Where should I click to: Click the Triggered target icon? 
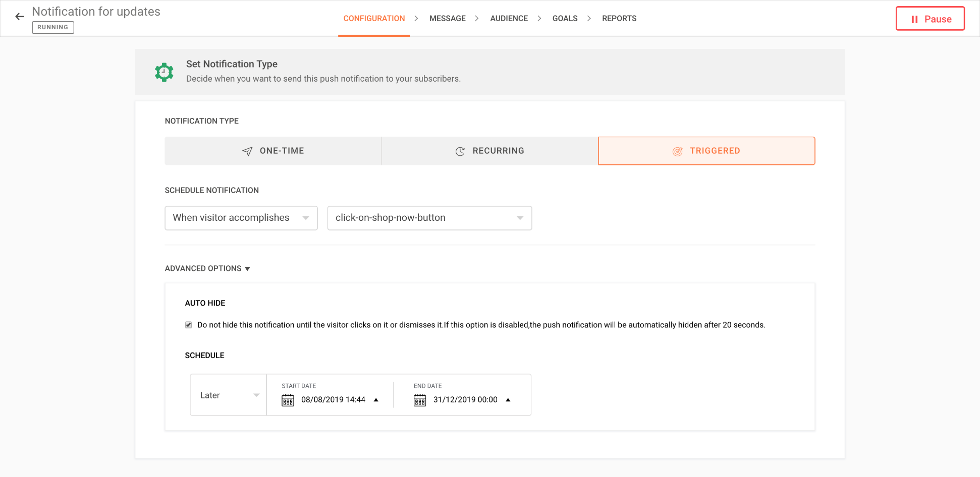[x=677, y=151]
